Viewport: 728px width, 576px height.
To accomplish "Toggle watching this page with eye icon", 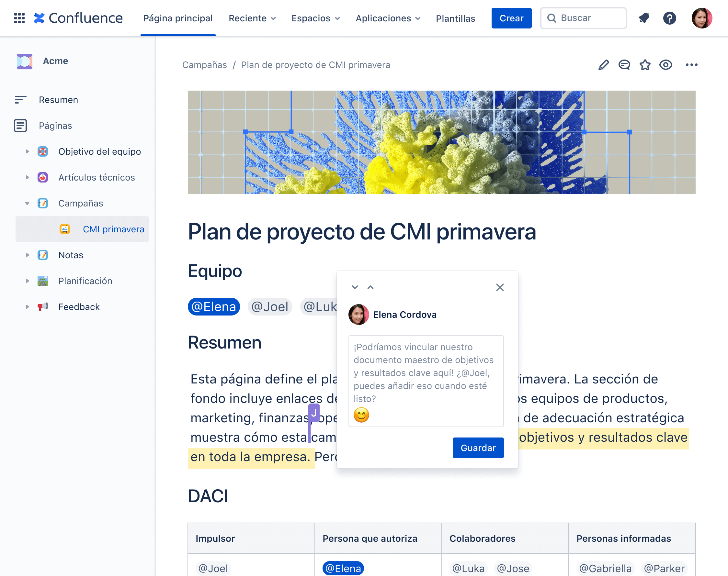I will 666,65.
